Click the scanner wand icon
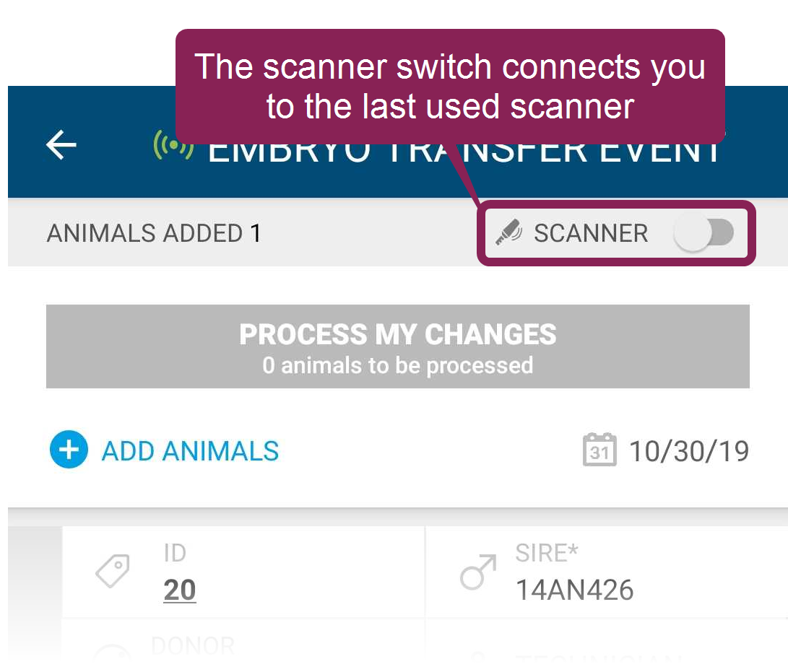This screenshot has height=672, width=788. click(508, 232)
